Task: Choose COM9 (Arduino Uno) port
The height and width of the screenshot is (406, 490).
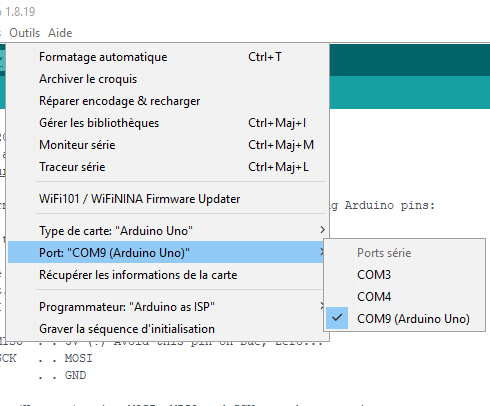Action: tap(404, 319)
